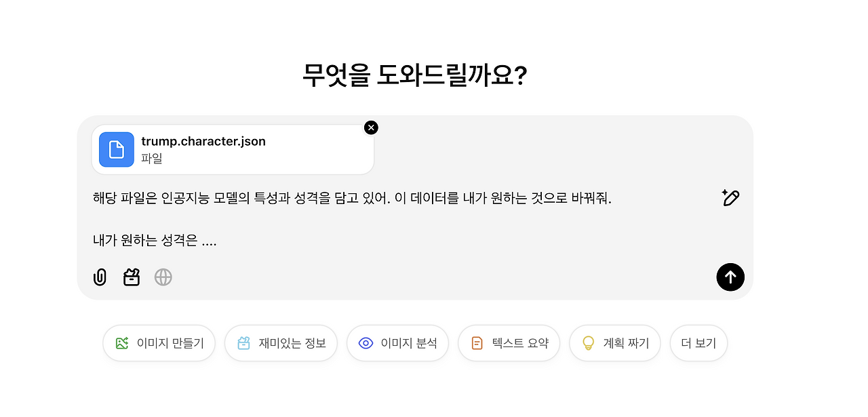The height and width of the screenshot is (417, 868).
Task: Open the trump.character.json file name
Action: pyautogui.click(x=203, y=142)
